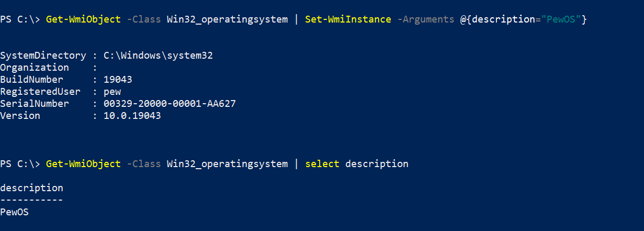Click the registered user value pew

click(x=112, y=92)
